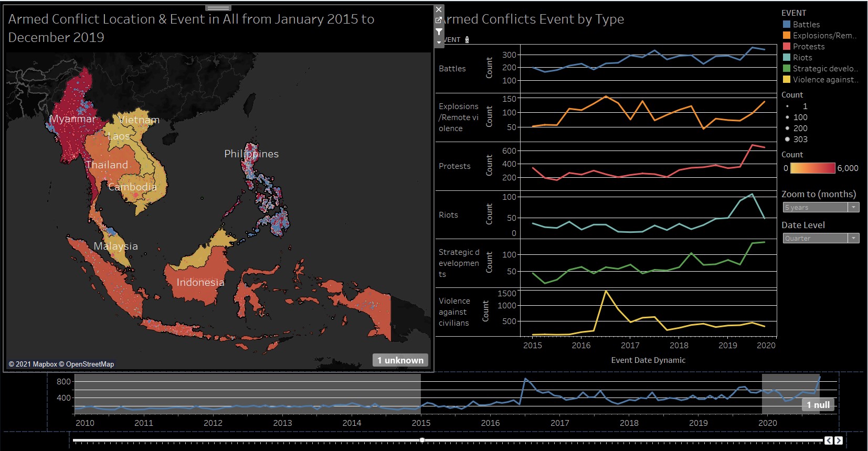Open the Zoom to (months) dropdown
The height and width of the screenshot is (451, 868).
(820, 208)
